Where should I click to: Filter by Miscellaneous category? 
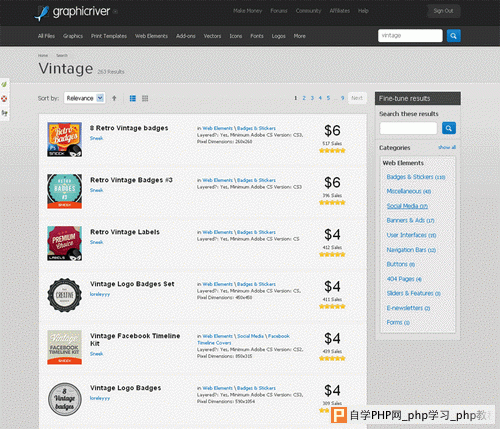[x=409, y=191]
